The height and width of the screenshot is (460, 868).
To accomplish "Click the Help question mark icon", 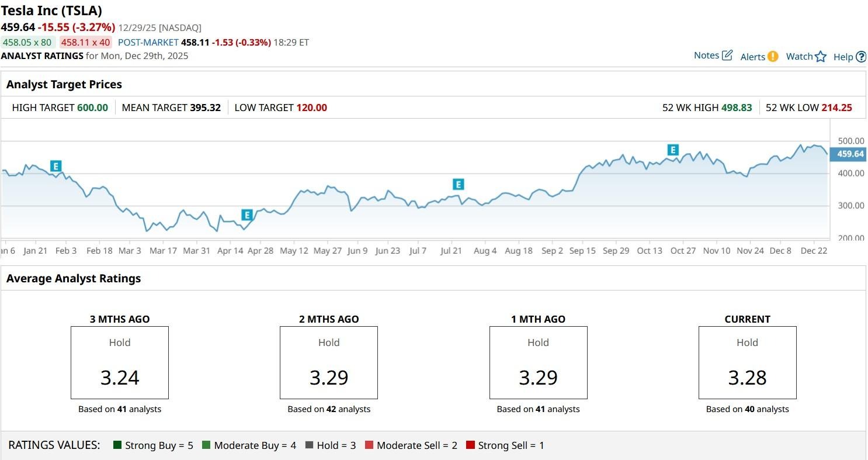I will [x=861, y=57].
